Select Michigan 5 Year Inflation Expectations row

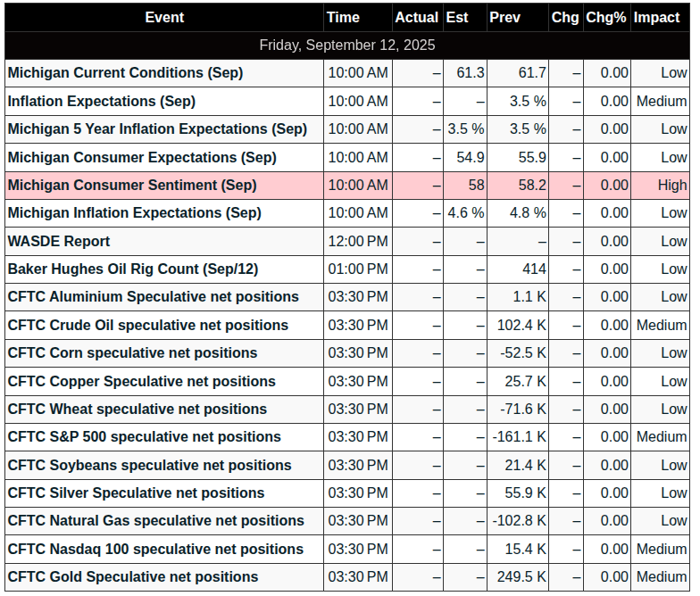click(347, 128)
